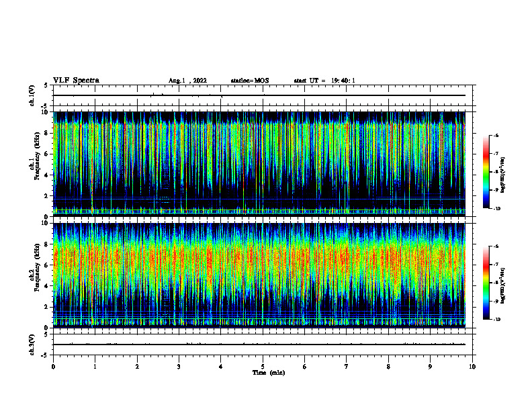Click the ch.3(V) waveform trace panel
The image size is (532, 411).
tap(263, 345)
